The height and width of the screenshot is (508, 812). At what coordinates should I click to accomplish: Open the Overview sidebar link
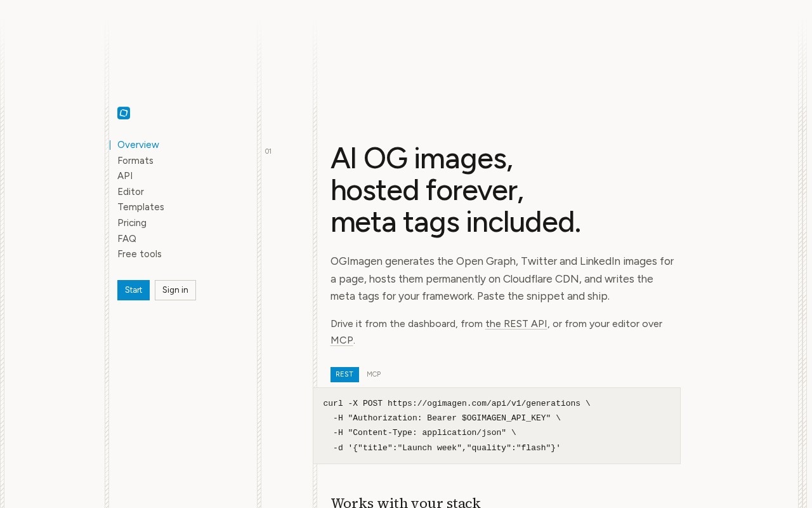[x=138, y=145]
